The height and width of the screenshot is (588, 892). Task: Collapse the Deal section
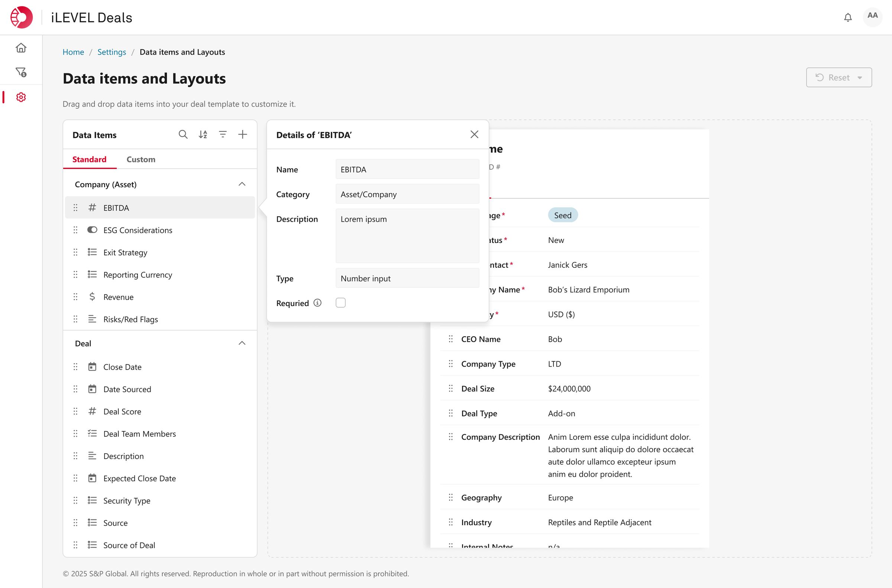(x=242, y=343)
